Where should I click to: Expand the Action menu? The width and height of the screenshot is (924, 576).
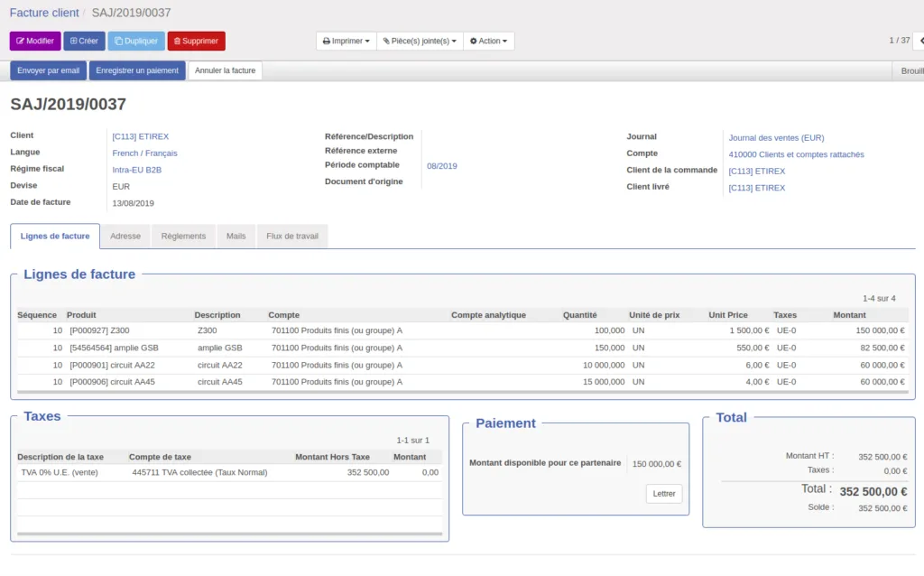click(488, 41)
